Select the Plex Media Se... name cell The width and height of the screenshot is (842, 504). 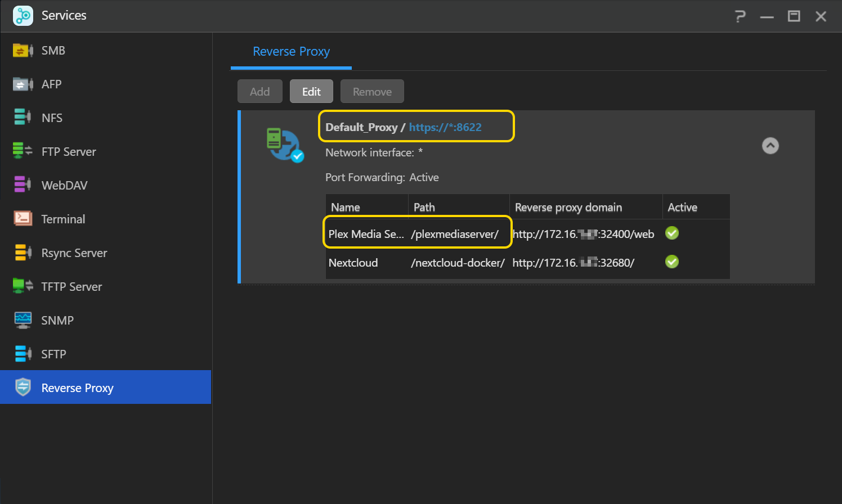366,234
